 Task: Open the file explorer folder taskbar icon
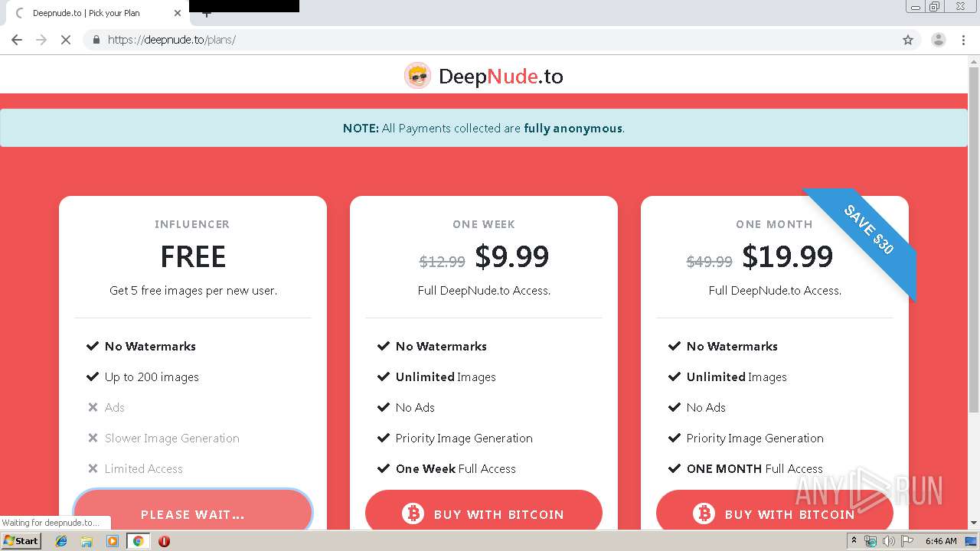(87, 541)
